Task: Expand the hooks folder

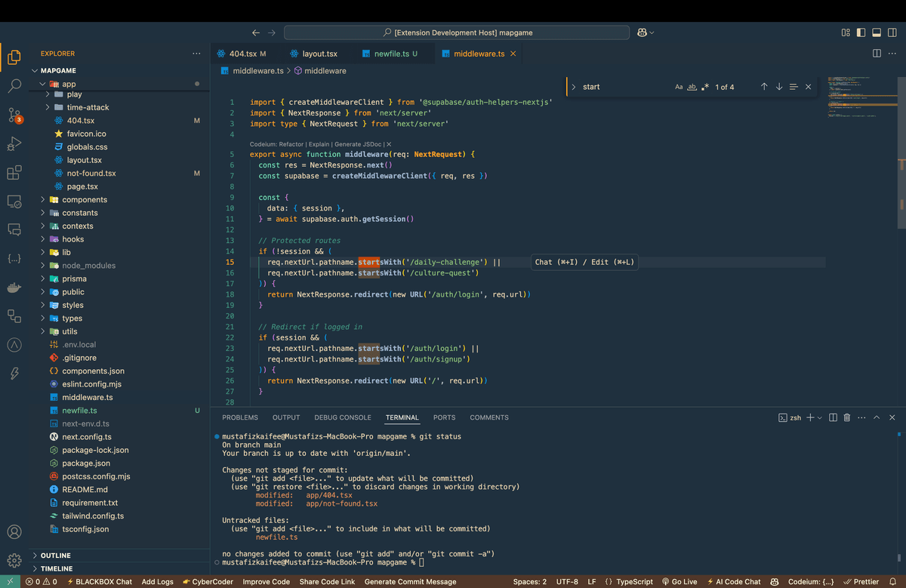Action: 72,239
